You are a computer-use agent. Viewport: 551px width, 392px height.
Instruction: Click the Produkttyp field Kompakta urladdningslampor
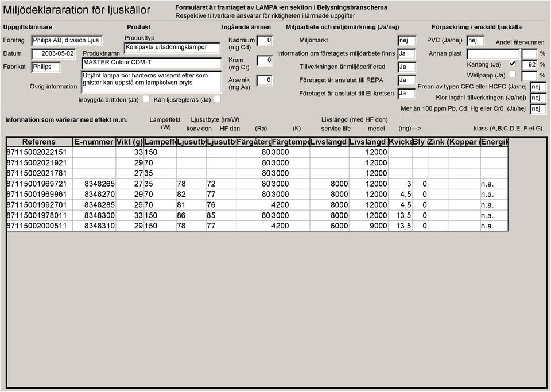click(x=172, y=48)
